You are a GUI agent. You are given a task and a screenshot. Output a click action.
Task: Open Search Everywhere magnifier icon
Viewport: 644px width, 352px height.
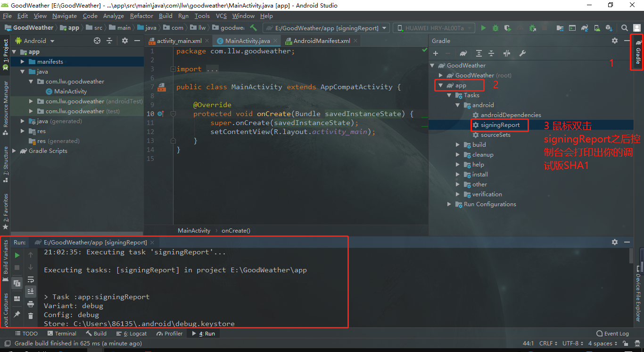pos(624,28)
